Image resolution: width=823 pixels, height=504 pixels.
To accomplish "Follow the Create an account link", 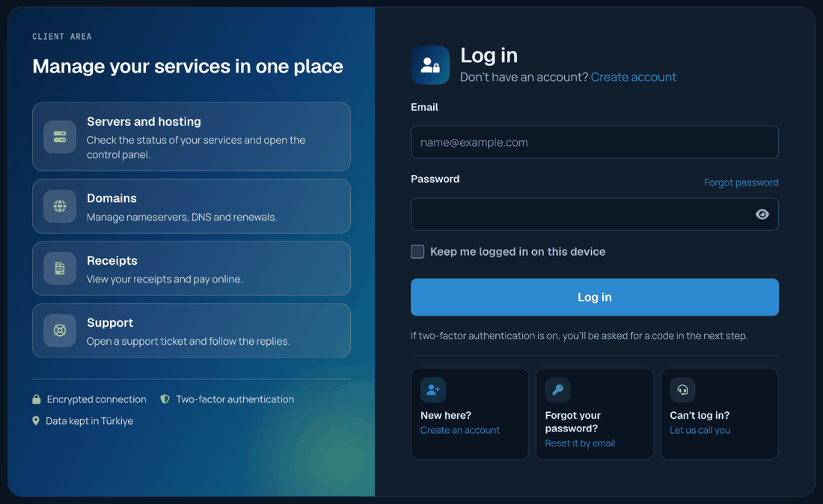I will pos(460,430).
